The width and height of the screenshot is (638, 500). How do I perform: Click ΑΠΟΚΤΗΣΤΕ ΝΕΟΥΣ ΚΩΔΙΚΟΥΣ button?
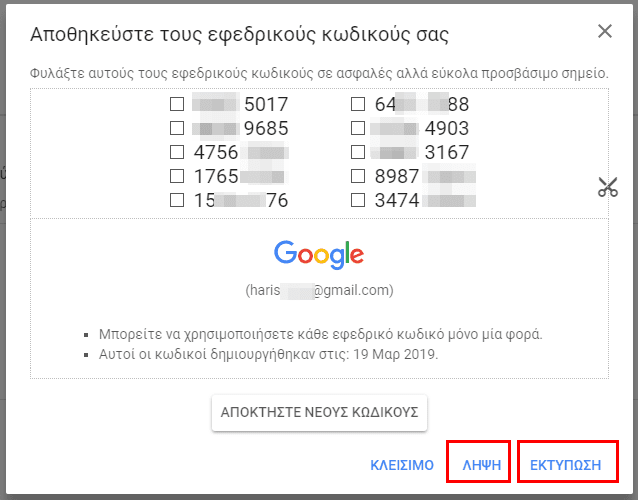(x=319, y=412)
